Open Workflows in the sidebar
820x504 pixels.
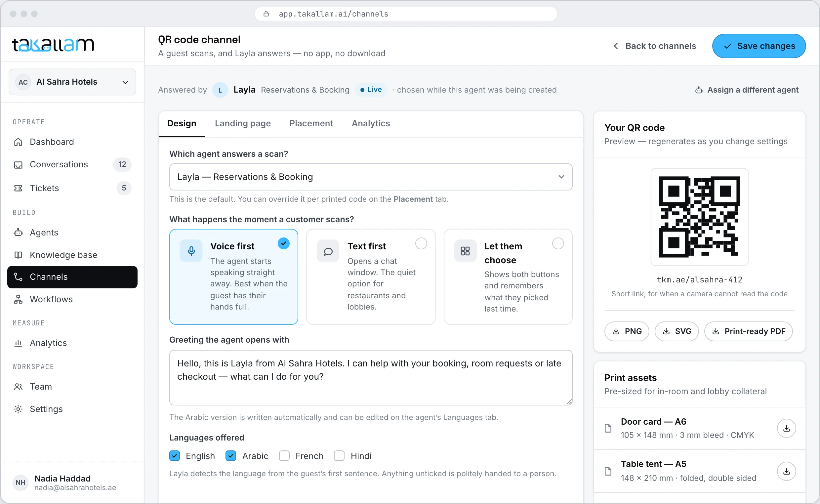click(72, 299)
